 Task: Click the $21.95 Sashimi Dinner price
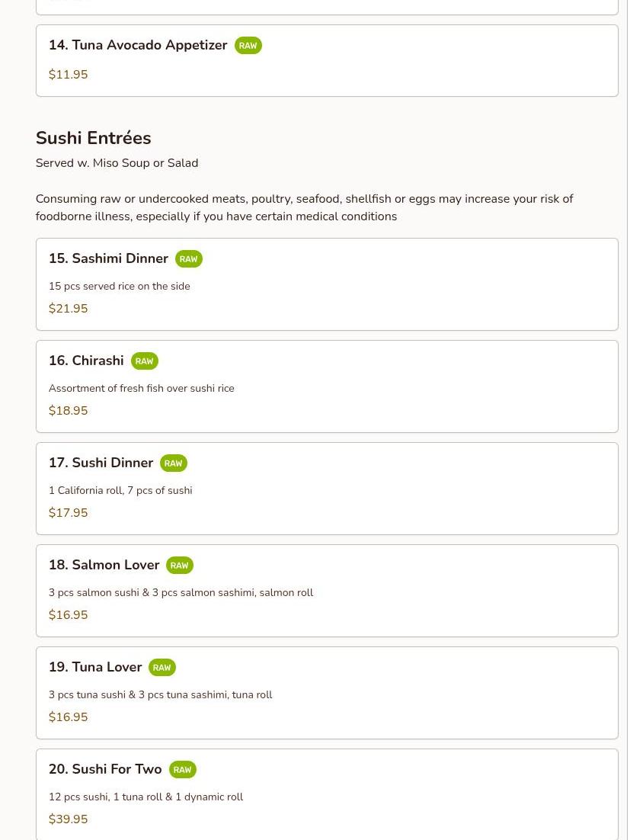click(68, 309)
